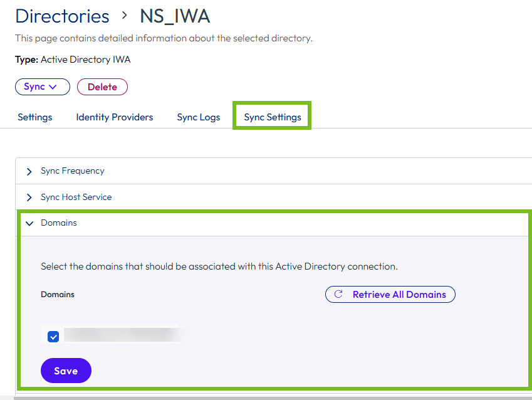Viewport: 532px width, 400px height.
Task: Uncheck the blurred domain checkbox
Action: coord(53,337)
